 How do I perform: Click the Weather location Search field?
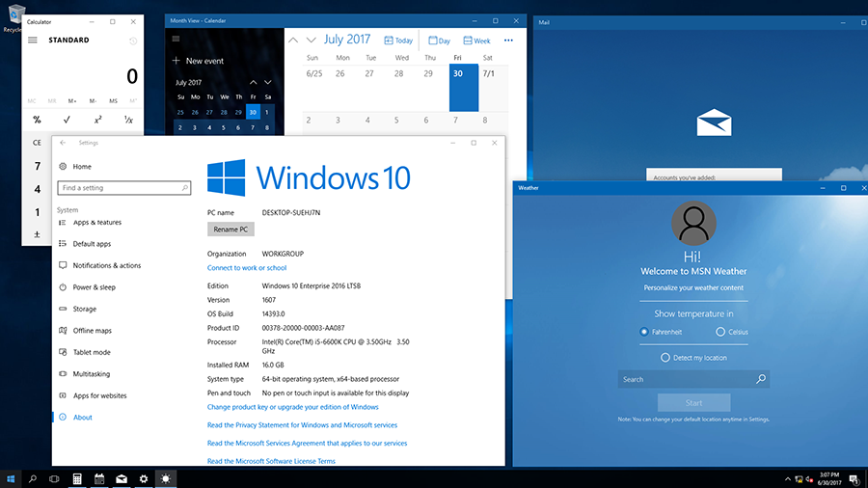coord(693,380)
